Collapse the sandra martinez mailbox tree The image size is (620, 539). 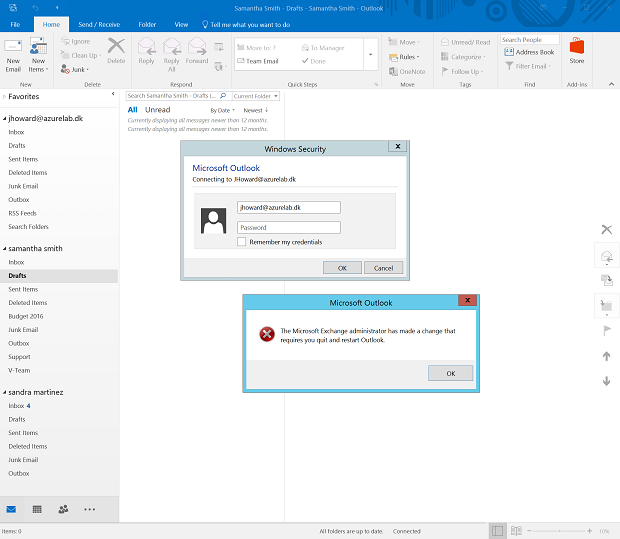[4, 393]
